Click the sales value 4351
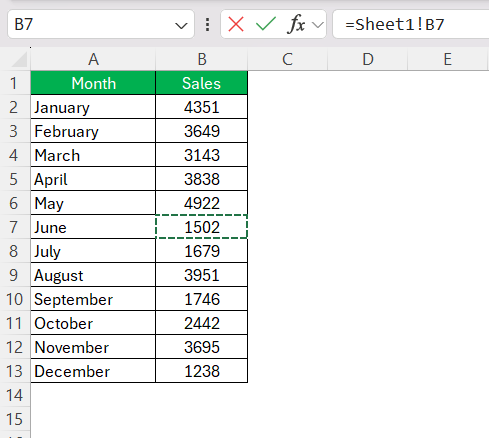Screen dimensions: 489x438 (202, 107)
